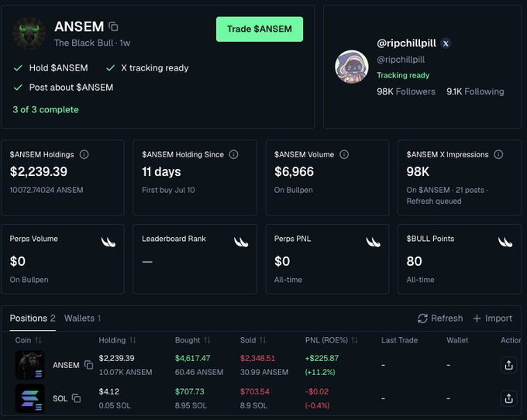The height and width of the screenshot is (420, 527).
Task: Refresh the positions list
Action: 440,318
